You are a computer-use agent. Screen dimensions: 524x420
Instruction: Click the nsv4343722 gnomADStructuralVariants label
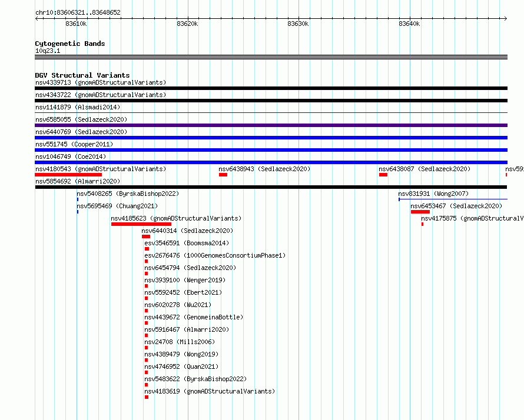pos(101,95)
